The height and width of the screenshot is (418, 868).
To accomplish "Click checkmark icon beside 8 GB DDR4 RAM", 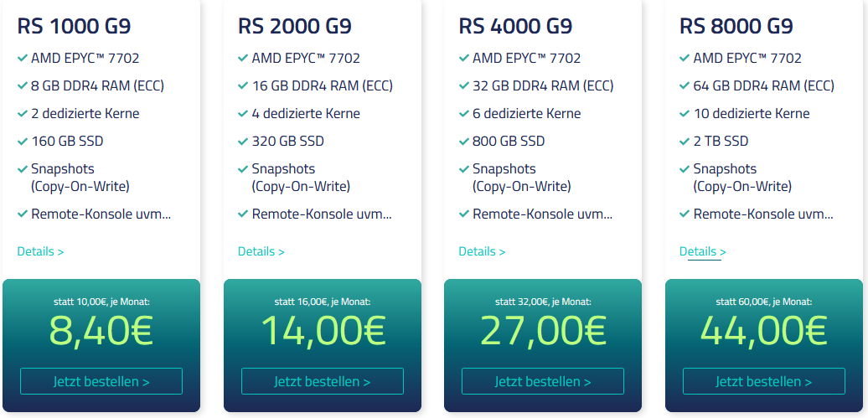I will coord(23,85).
